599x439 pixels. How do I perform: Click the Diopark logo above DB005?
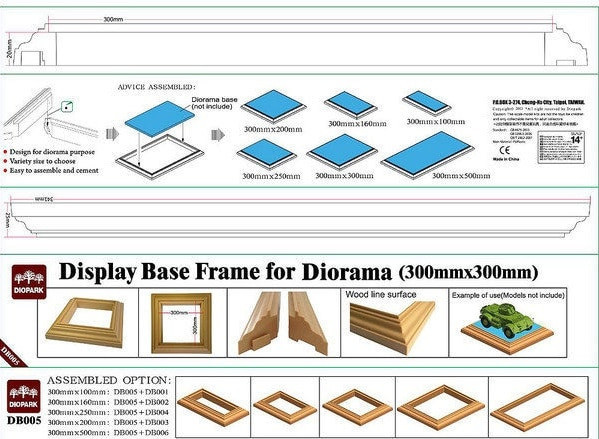pyautogui.click(x=24, y=396)
